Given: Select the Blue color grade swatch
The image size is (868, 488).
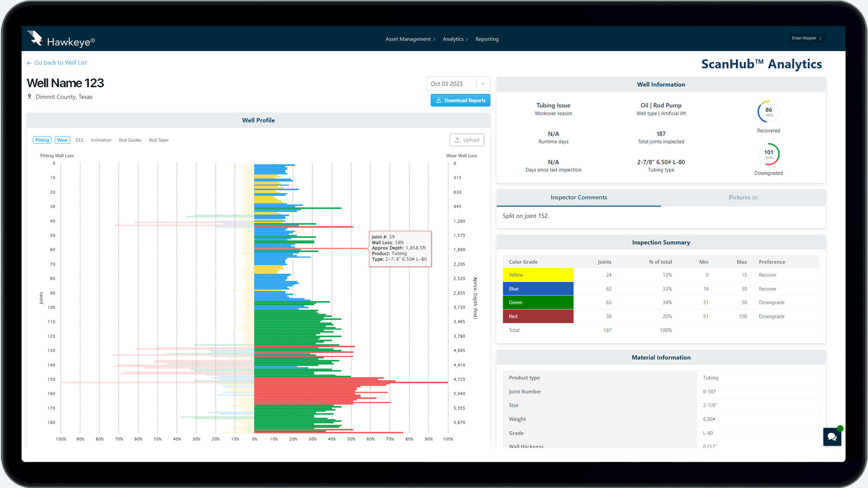Looking at the screenshot, I should [538, 289].
